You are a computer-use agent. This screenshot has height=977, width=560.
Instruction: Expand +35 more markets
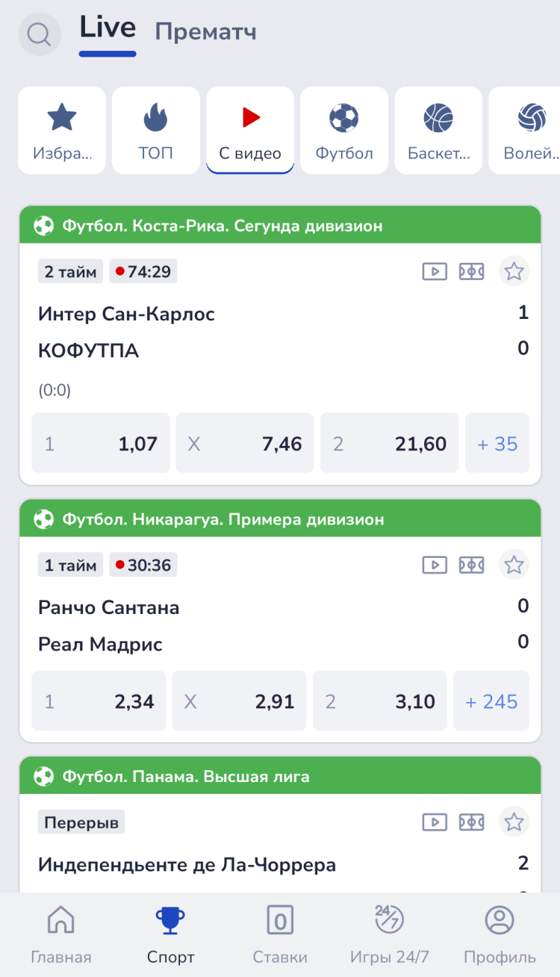click(497, 444)
